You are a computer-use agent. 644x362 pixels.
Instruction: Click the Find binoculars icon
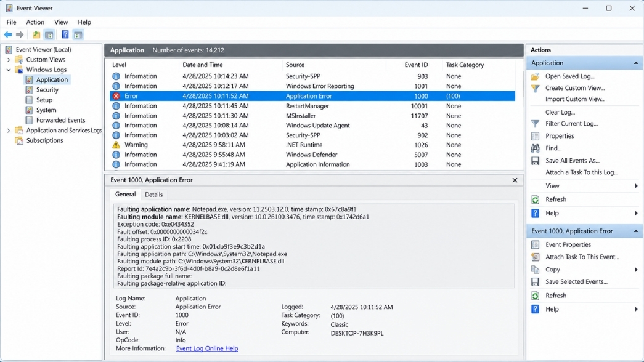coord(535,148)
